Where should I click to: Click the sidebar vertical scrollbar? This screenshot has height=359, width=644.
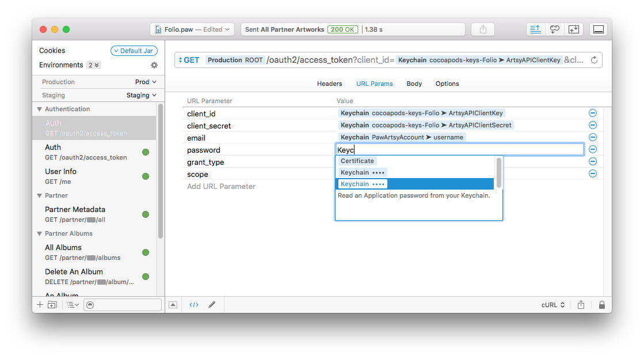click(161, 171)
